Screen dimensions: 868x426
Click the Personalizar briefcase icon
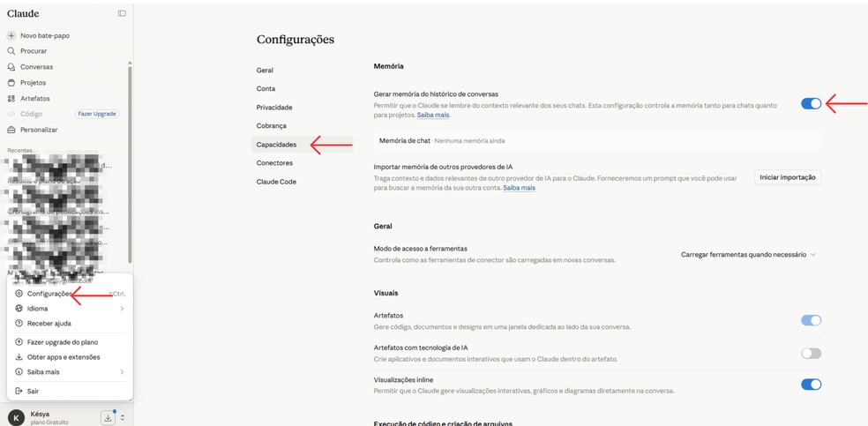(11, 130)
